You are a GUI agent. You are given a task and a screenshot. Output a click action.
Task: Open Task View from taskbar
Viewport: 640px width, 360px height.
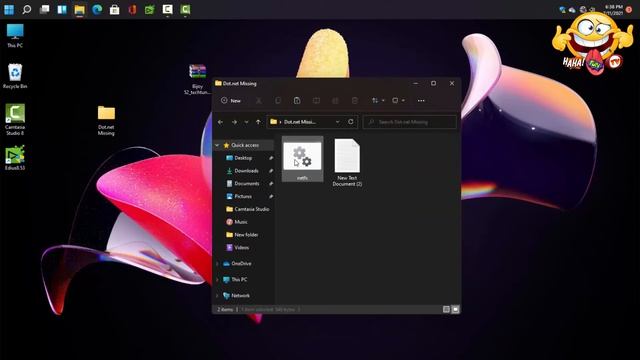coord(44,9)
